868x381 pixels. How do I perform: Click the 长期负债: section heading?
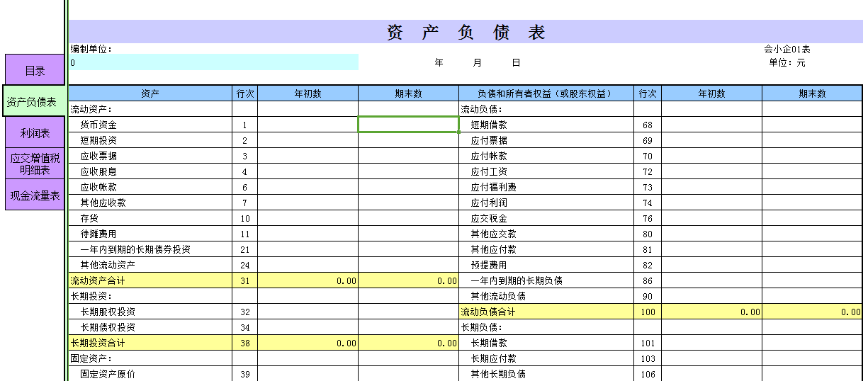[482, 327]
